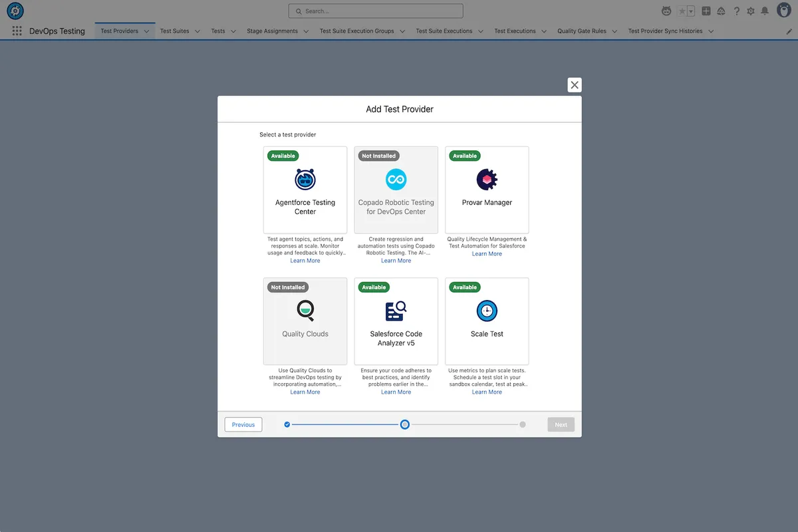The height and width of the screenshot is (532, 798).
Task: Select the Scale Test provider card
Action: (487, 321)
